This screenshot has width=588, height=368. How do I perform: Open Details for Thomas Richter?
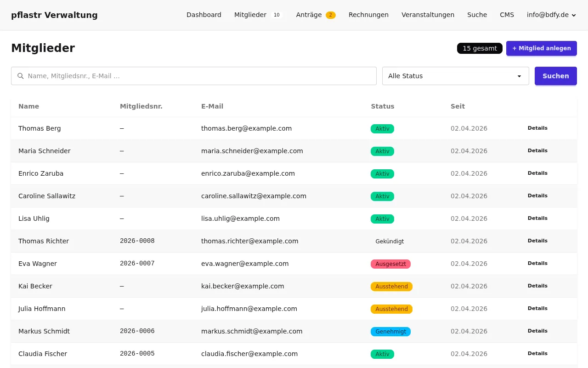click(x=537, y=241)
